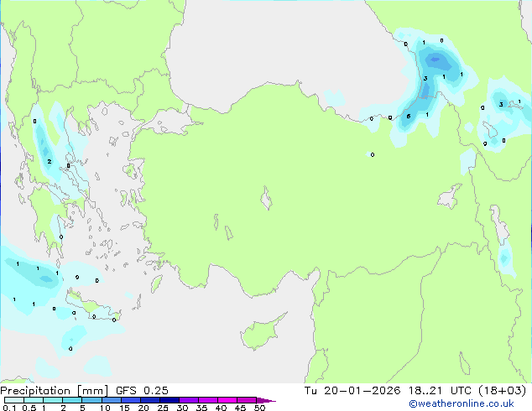Select the 30–35 mm purple legend swatch

click(189, 400)
